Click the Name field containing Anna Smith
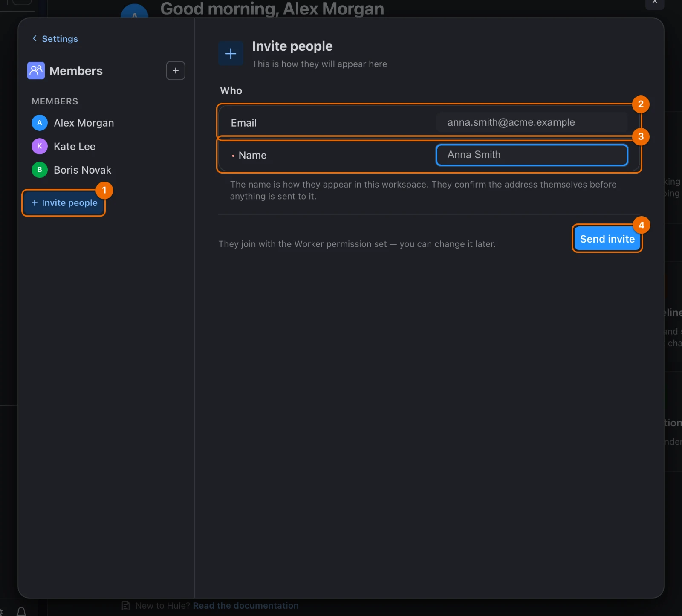This screenshot has height=616, width=682. pyautogui.click(x=532, y=155)
